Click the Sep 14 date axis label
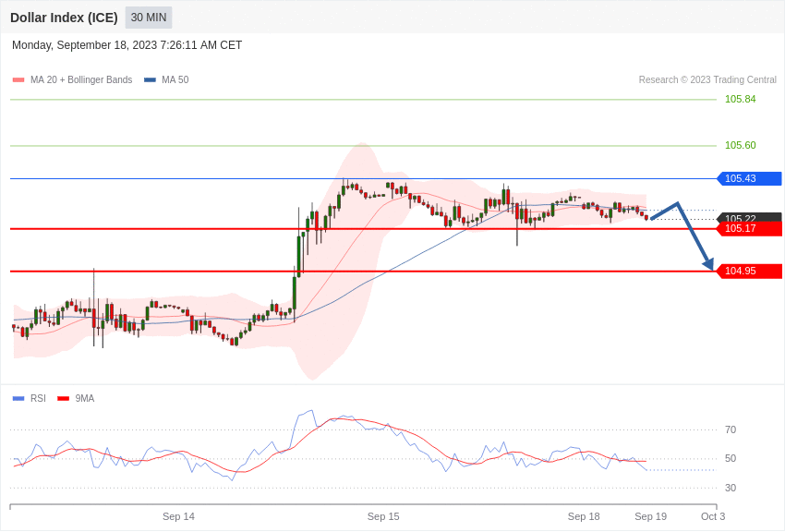Screen dimensions: 785x532 (x=178, y=516)
